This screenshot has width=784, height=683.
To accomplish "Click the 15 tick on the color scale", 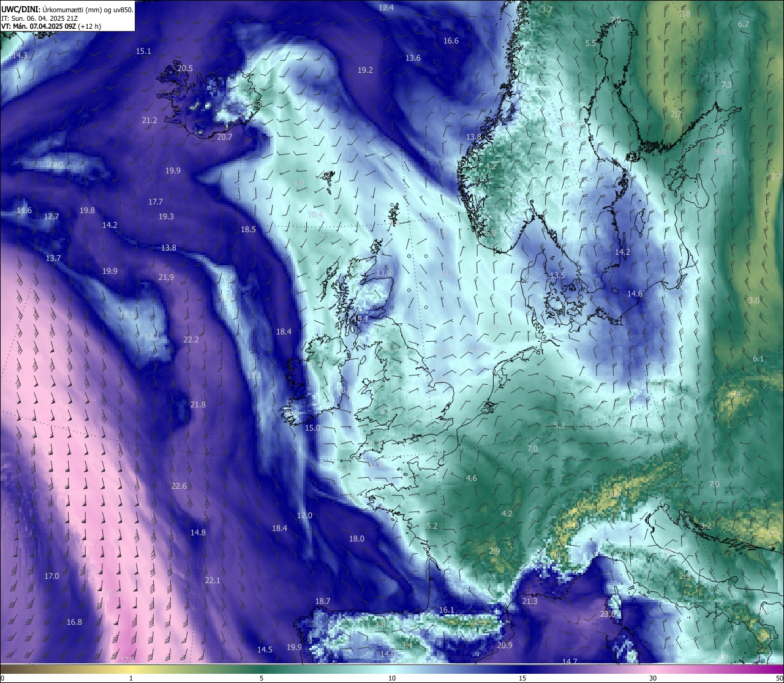I will click(522, 678).
